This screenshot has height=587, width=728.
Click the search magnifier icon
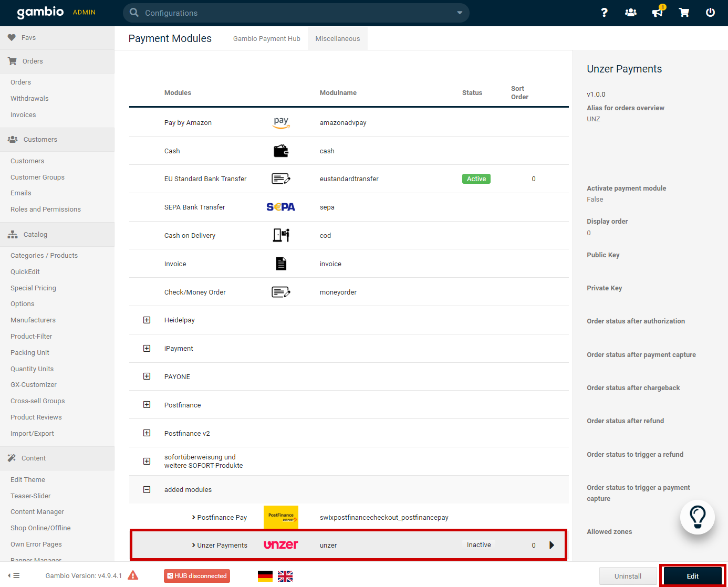pyautogui.click(x=134, y=13)
